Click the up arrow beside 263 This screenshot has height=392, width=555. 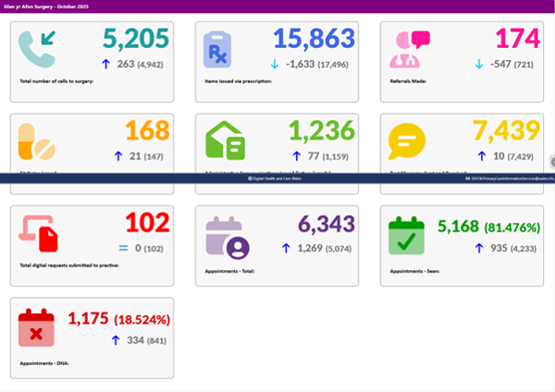106,64
